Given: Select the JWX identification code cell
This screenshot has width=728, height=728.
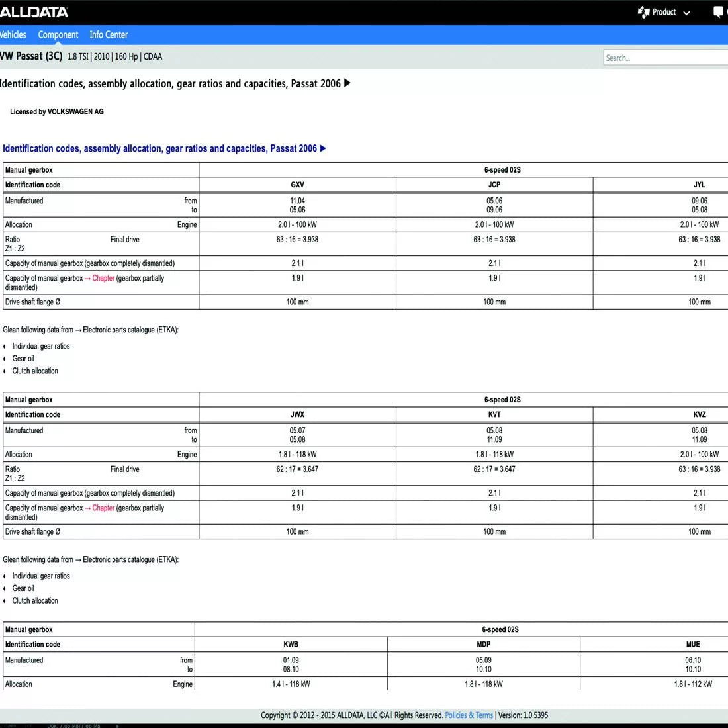Looking at the screenshot, I should (298, 414).
